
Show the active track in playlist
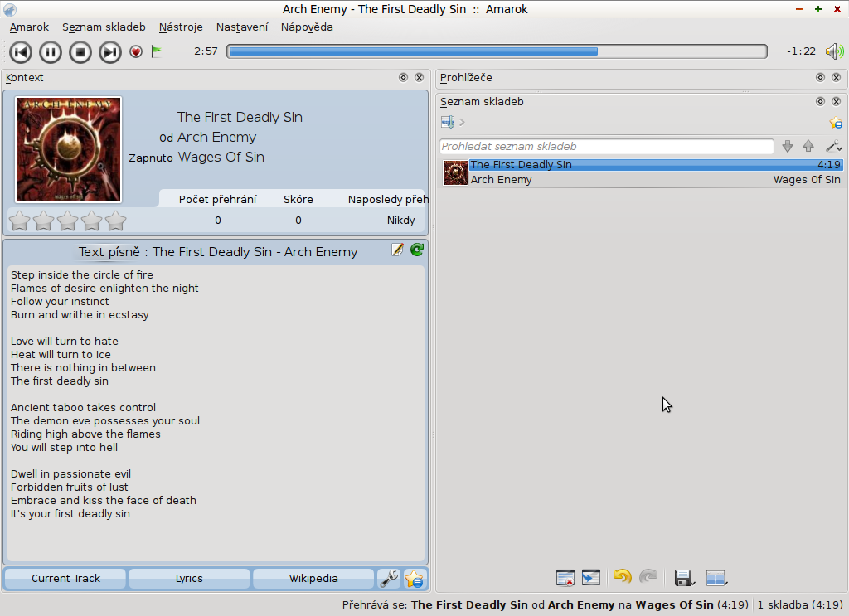click(590, 578)
